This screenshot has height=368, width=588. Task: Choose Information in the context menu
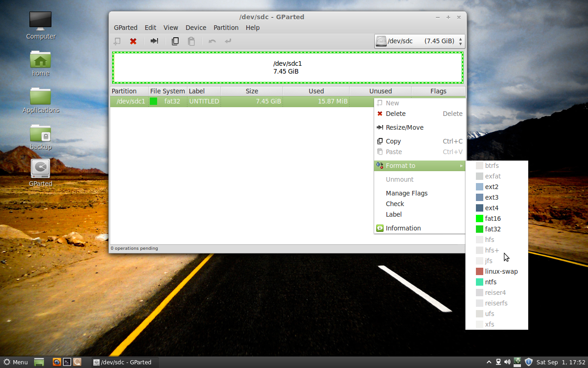[420, 228]
